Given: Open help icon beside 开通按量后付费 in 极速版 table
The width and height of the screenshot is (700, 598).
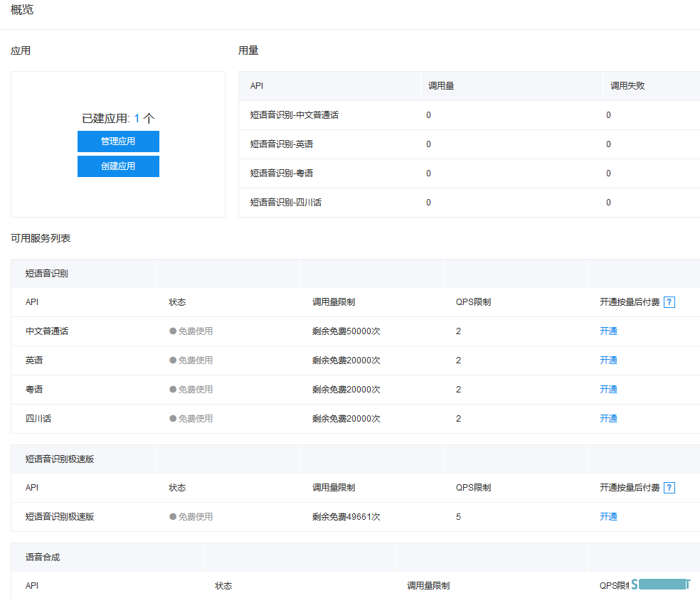Looking at the screenshot, I should click(x=669, y=488).
